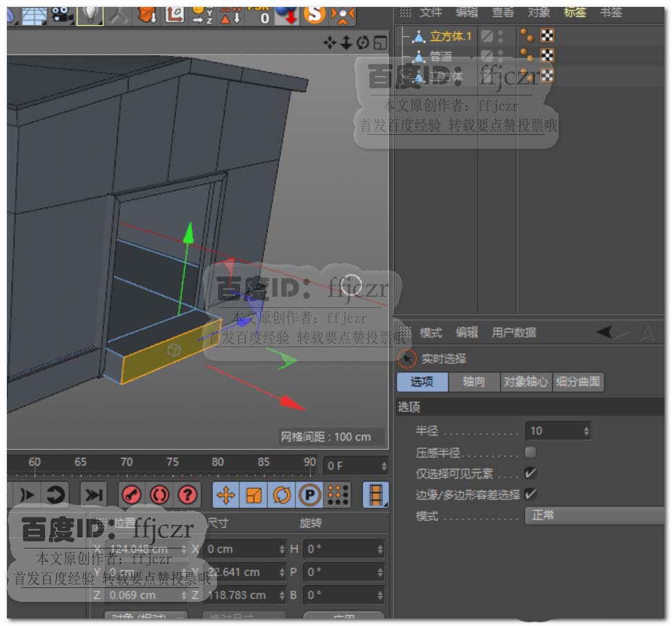Click the next frame play button
This screenshot has width=672, height=626.
click(27, 495)
